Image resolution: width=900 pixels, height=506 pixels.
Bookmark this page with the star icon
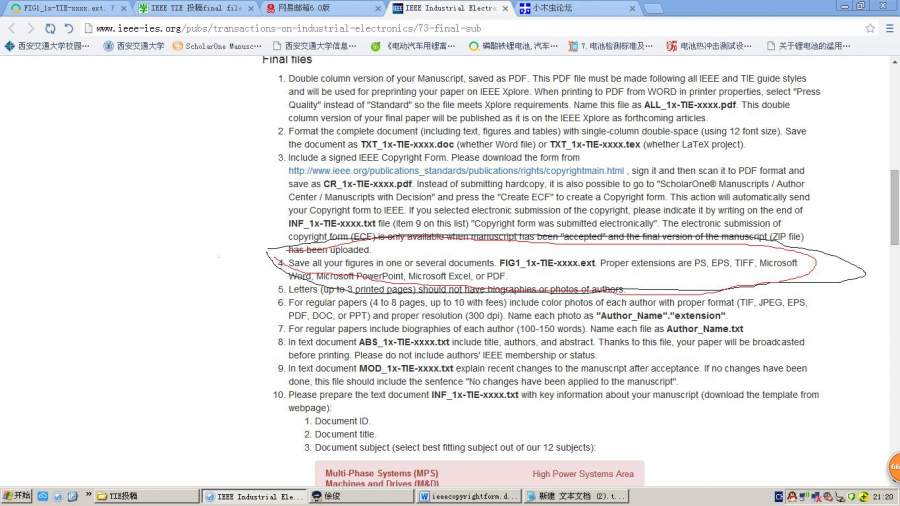pos(870,28)
